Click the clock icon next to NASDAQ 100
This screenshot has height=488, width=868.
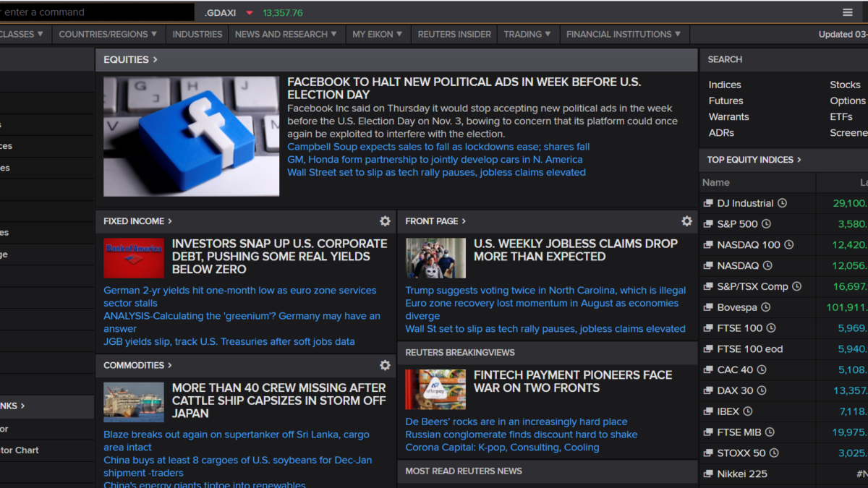click(789, 245)
